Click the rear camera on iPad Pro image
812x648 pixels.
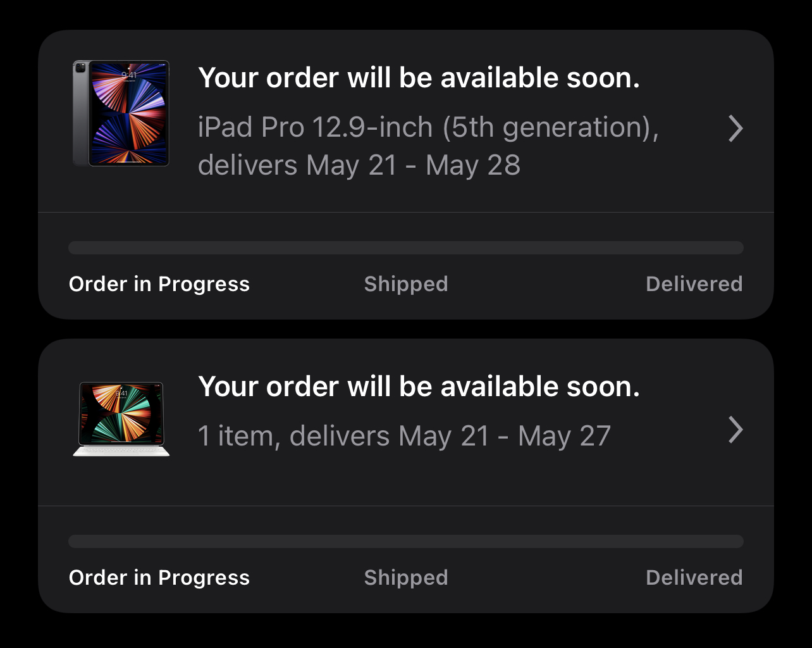(80, 67)
